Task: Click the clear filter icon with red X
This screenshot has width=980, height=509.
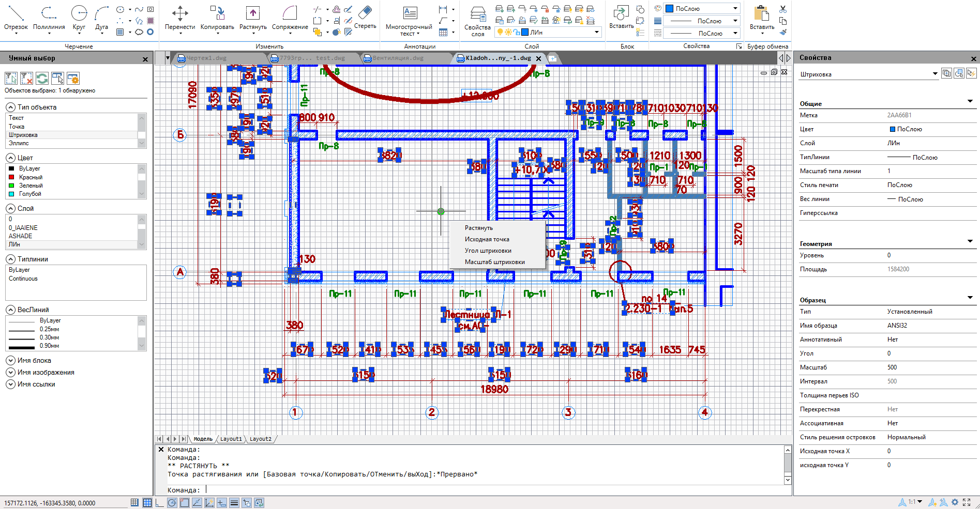Action: [26, 78]
